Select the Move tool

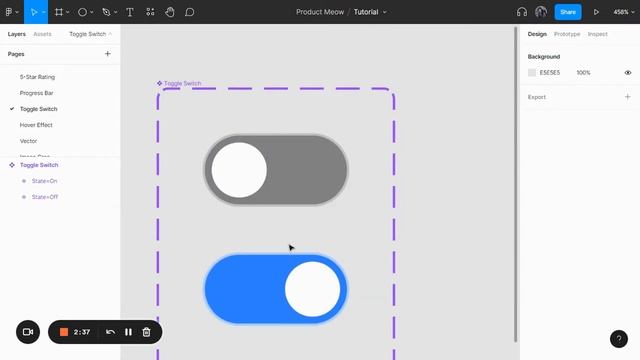[34, 12]
